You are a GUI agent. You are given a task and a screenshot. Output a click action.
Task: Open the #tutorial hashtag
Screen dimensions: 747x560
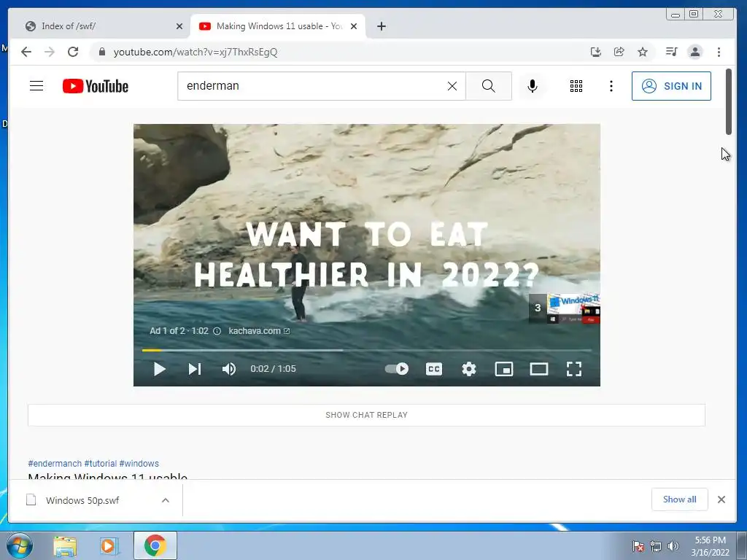click(x=101, y=463)
